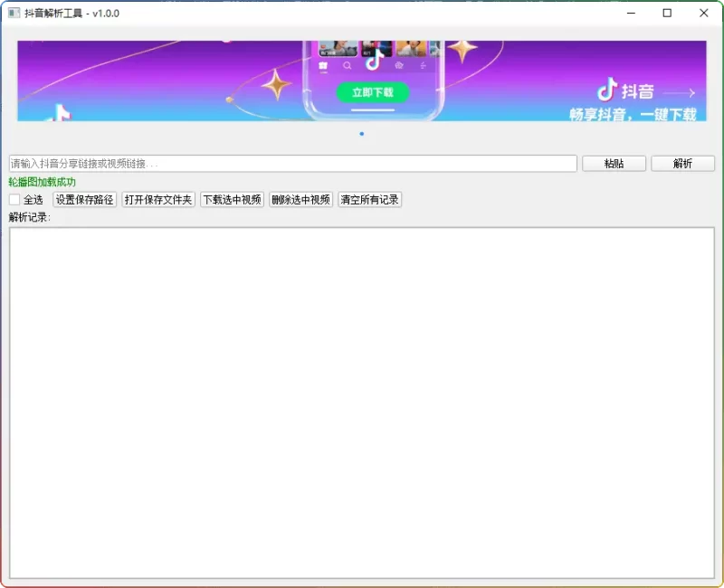Click the TikTok icon on the phone mockup
The height and width of the screenshot is (588, 724).
[374, 62]
